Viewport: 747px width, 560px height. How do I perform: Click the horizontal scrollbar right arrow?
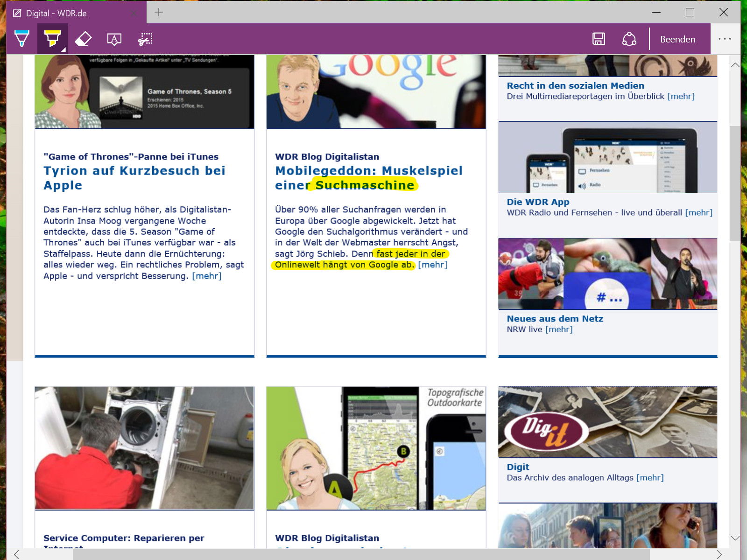719,554
